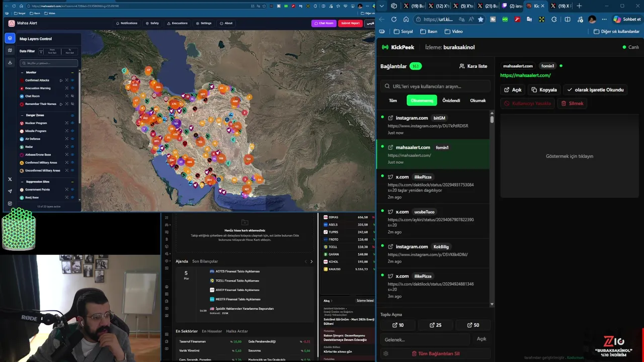The height and width of the screenshot is (362, 644).
Task: Open the layers icon in Mahsa Alert sidebar
Action: coord(10,38)
